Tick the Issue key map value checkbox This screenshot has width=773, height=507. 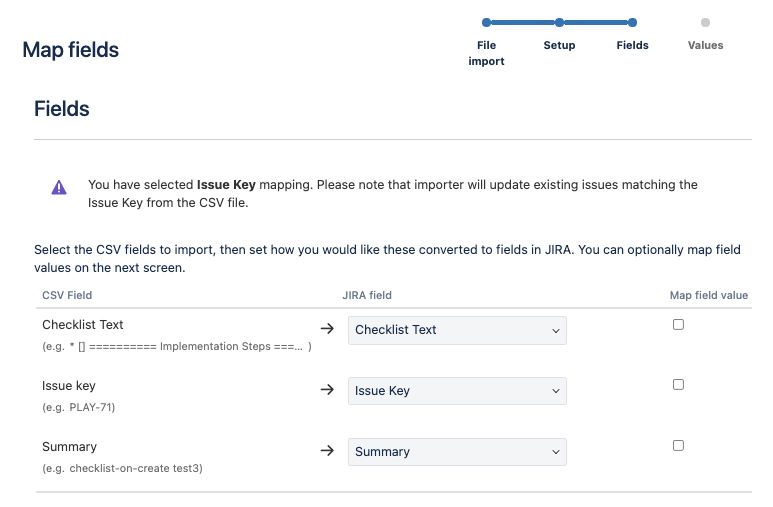coord(678,384)
